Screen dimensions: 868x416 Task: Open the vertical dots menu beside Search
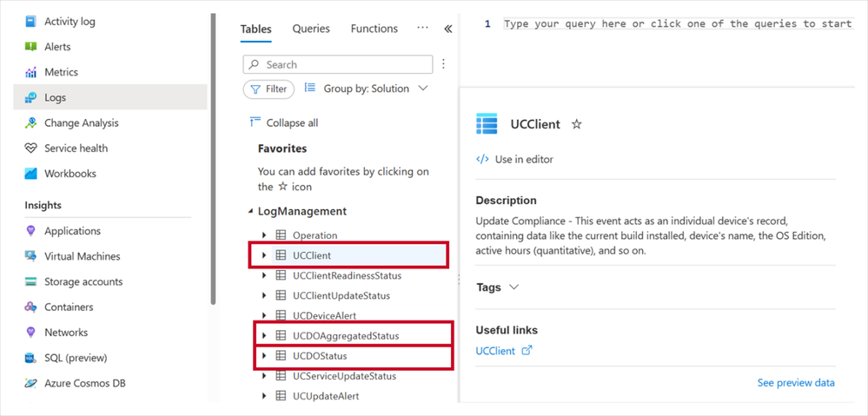tap(443, 64)
